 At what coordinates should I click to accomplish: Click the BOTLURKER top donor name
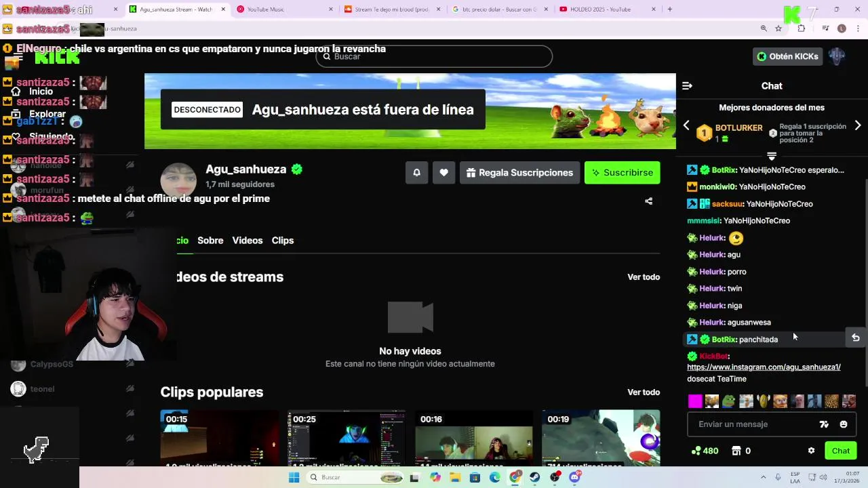738,127
